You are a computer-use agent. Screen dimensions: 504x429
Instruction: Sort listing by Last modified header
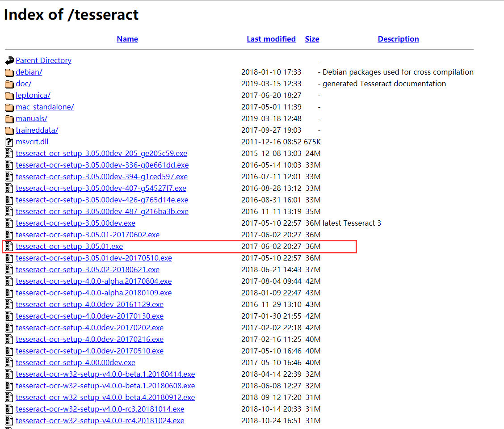(271, 39)
